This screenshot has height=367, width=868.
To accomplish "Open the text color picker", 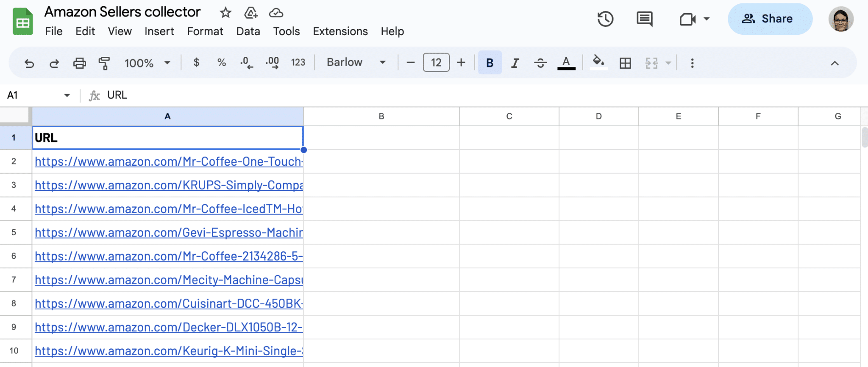I will tap(566, 63).
